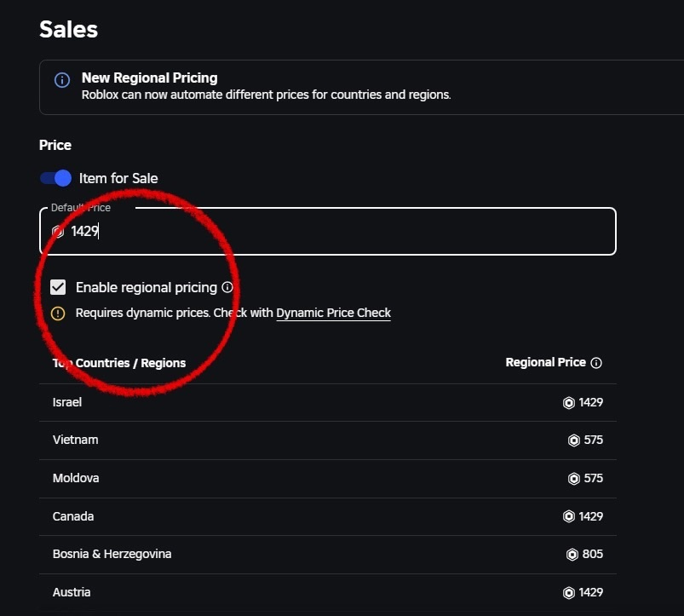
Task: Click Robux icon next to Israel price
Action: pyautogui.click(x=569, y=403)
